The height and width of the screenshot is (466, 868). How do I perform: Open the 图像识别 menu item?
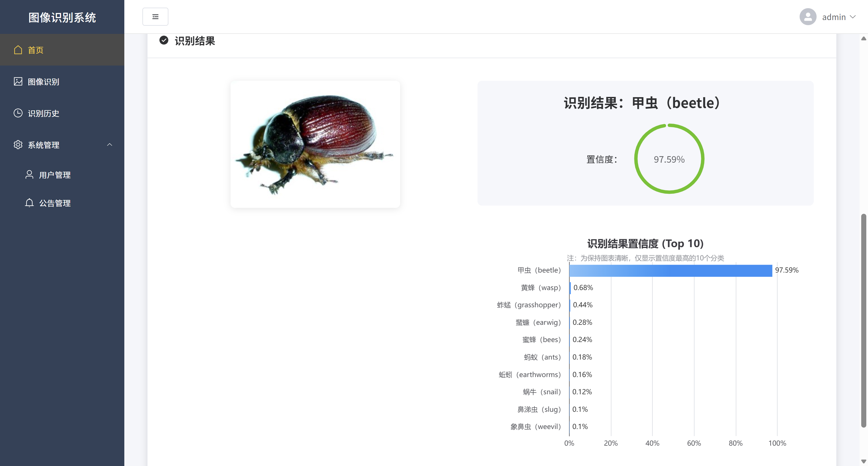[44, 82]
